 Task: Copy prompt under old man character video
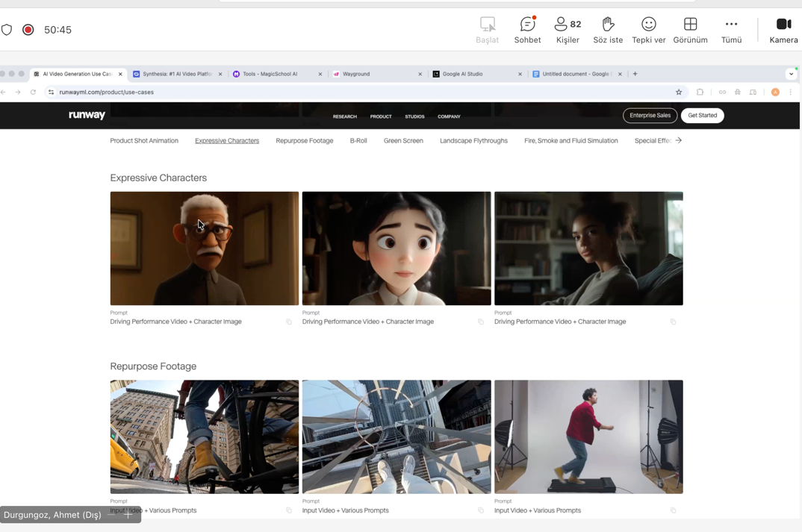coord(289,322)
